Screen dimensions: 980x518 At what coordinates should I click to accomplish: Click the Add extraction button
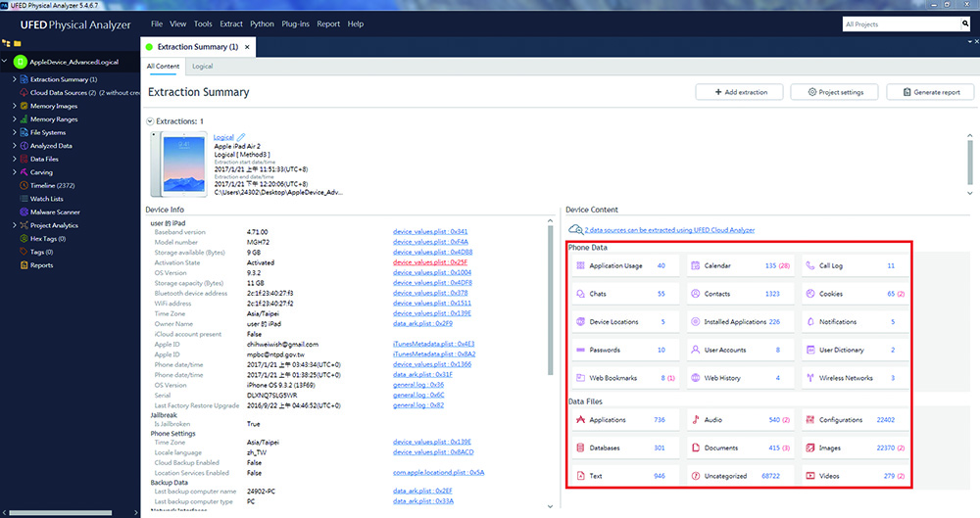coord(741,92)
